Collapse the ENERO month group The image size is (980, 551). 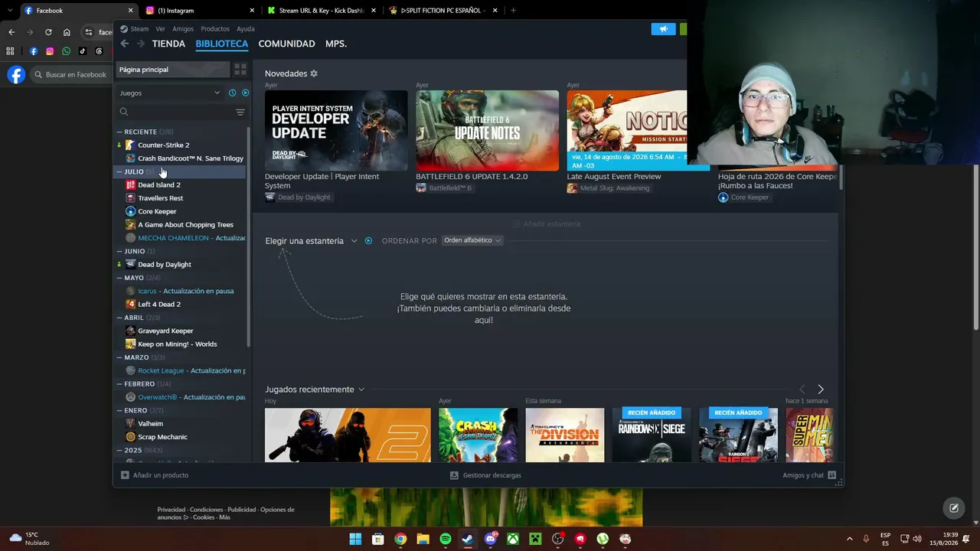pos(119,410)
